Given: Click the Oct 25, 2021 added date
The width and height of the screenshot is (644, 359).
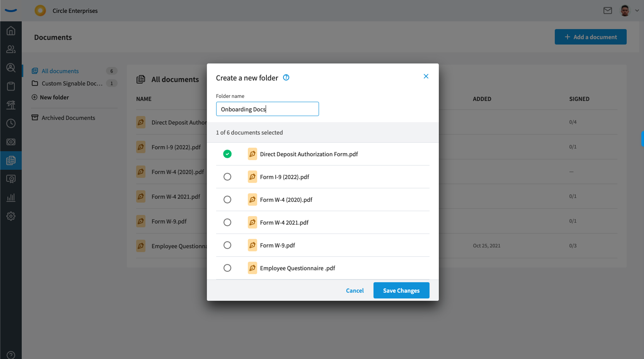Looking at the screenshot, I should click(487, 245).
